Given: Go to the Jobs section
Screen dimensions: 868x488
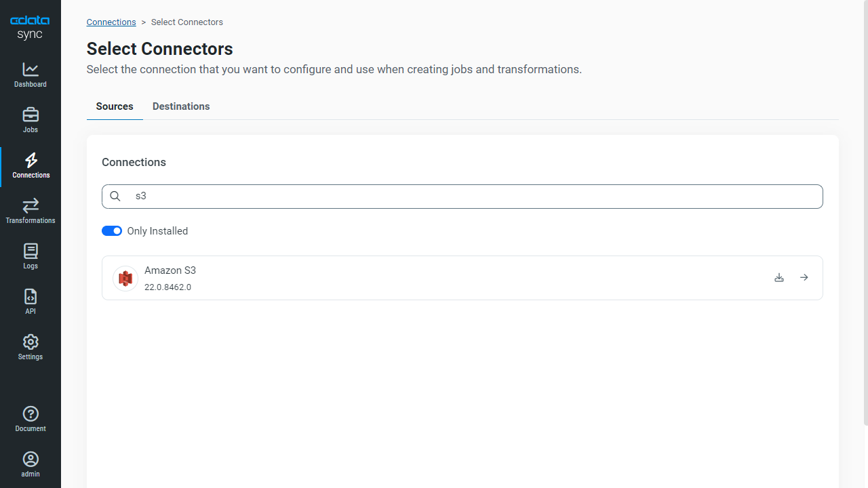Looking at the screenshot, I should (31, 120).
